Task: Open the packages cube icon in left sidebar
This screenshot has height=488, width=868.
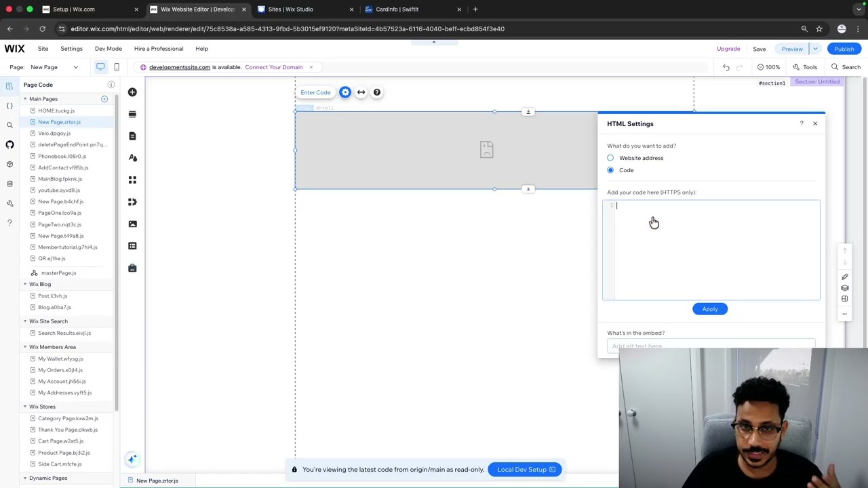Action: tap(9, 164)
